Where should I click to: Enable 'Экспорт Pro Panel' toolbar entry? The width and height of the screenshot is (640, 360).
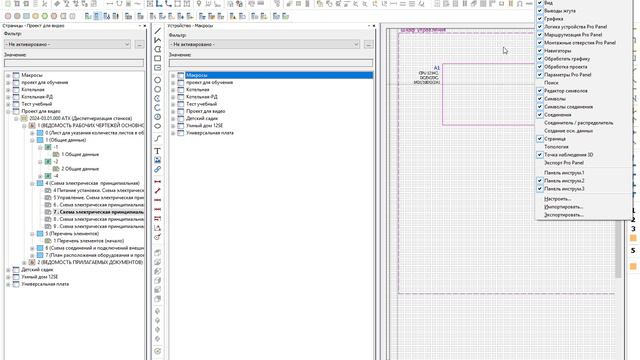pos(564,162)
